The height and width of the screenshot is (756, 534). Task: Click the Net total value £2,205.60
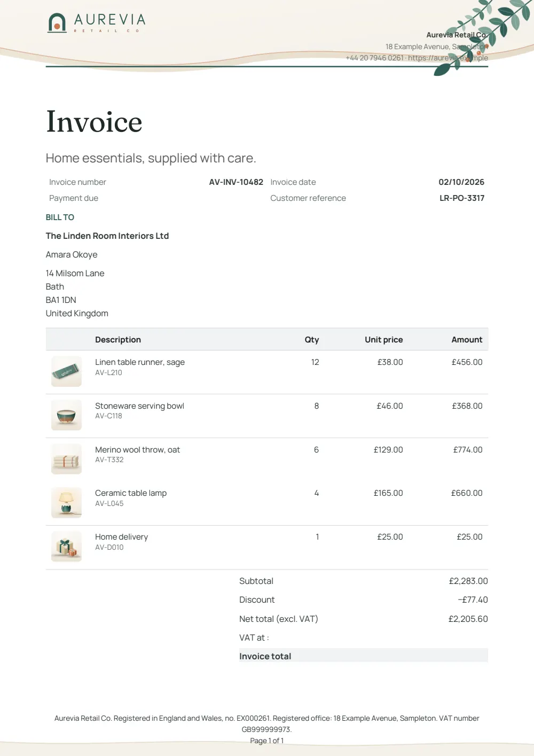(468, 619)
